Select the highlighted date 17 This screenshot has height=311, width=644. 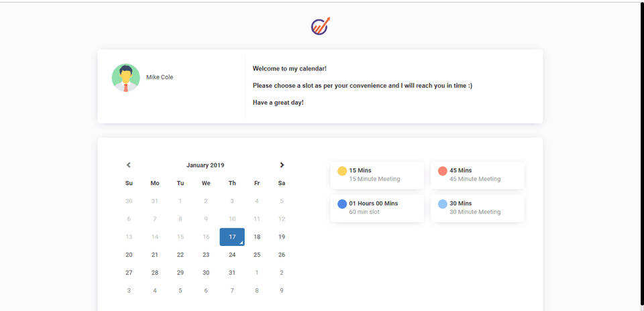point(232,237)
